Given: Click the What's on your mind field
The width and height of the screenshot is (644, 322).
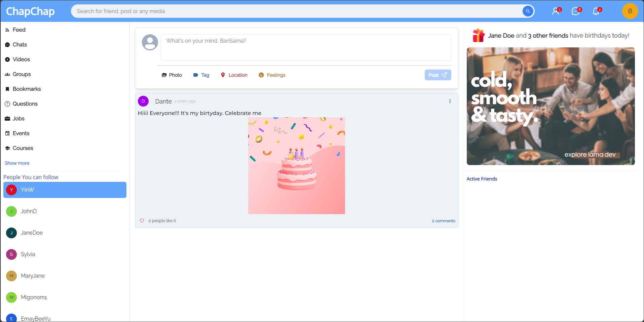Looking at the screenshot, I should [306, 48].
